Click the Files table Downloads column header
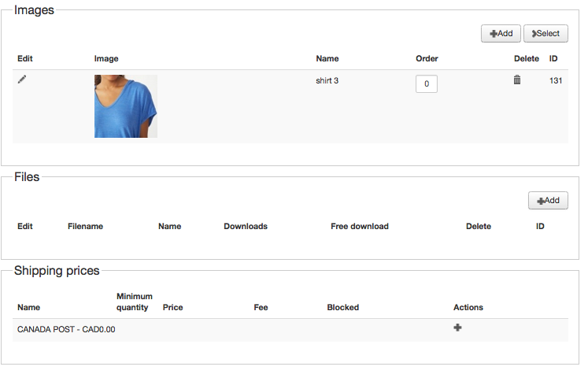The width and height of the screenshot is (588, 374). [246, 226]
